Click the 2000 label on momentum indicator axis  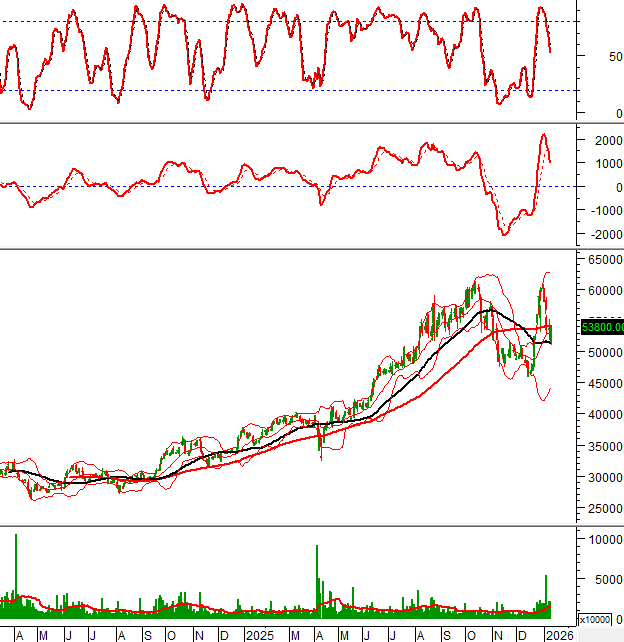pos(603,140)
